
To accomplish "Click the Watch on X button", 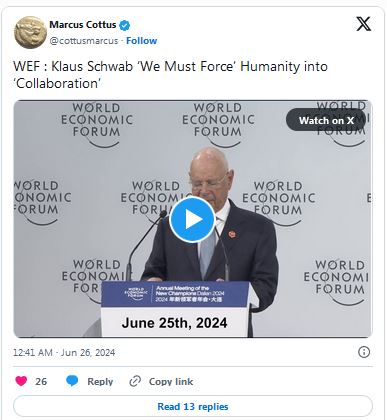I will 326,120.
